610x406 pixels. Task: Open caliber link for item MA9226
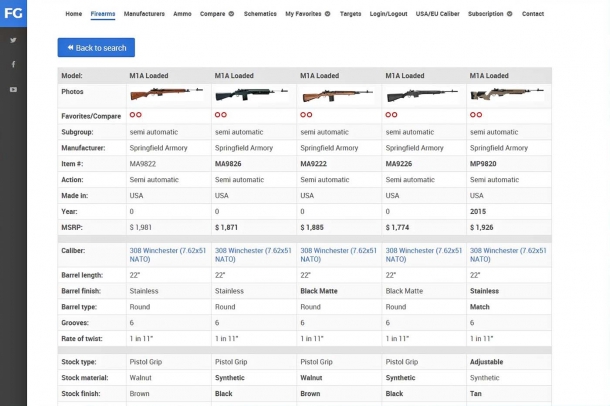(424, 255)
